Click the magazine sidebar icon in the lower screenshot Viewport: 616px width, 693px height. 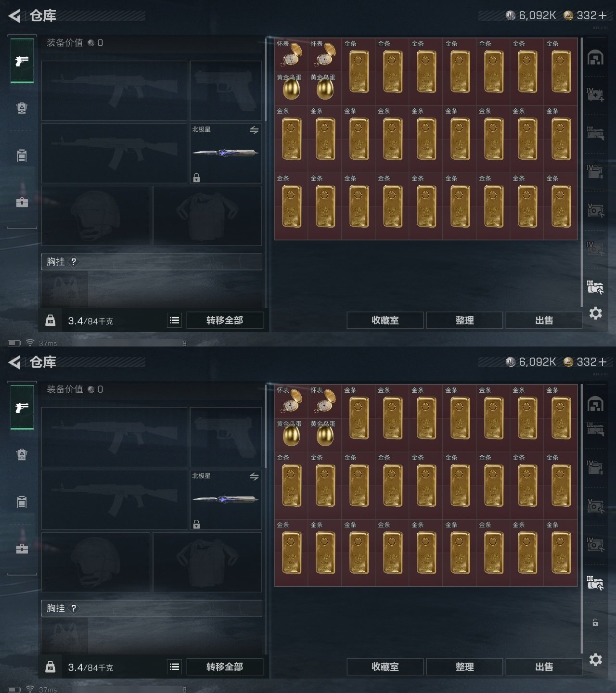(x=22, y=502)
